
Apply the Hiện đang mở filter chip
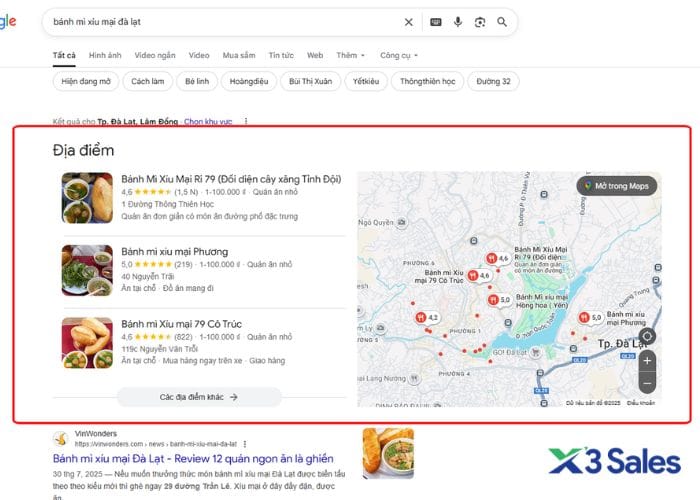click(86, 81)
